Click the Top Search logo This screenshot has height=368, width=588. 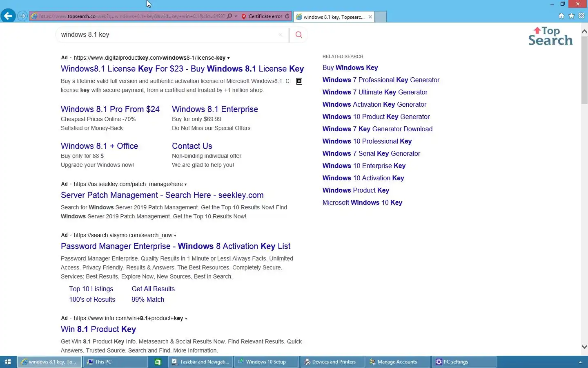(550, 36)
